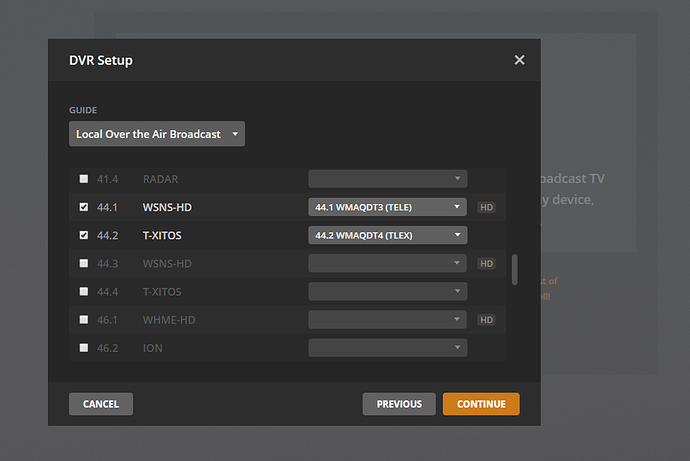690x461 pixels.
Task: Click channel number 44.4
Action: point(107,292)
